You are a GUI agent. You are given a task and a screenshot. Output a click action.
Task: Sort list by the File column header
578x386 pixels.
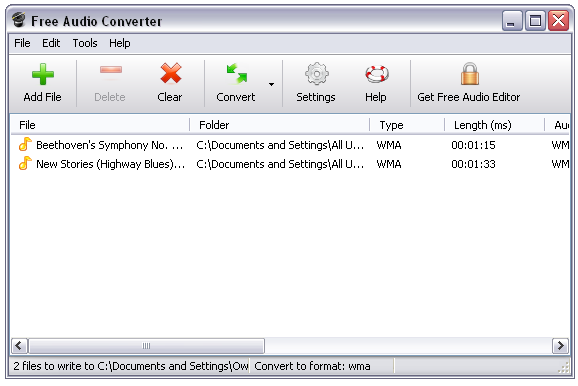tap(100, 125)
